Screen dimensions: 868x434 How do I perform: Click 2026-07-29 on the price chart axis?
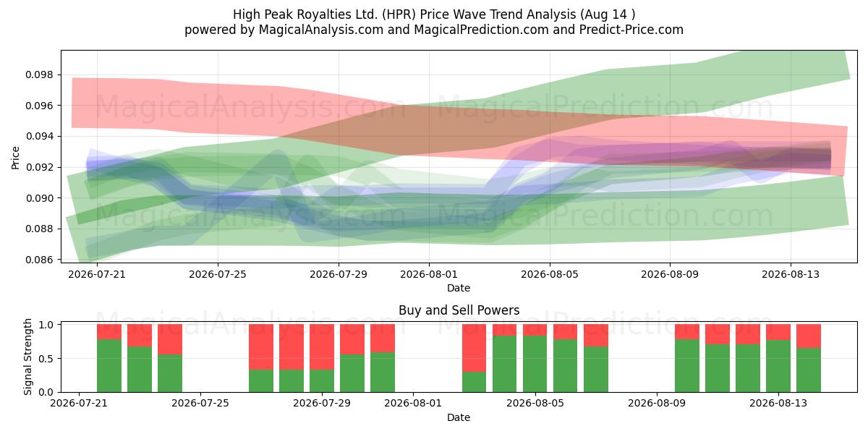(339, 274)
